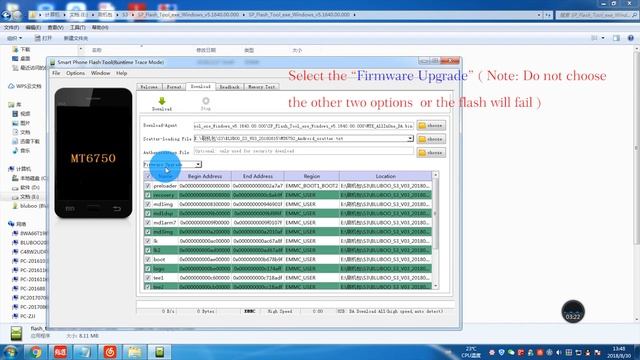Uncheck the recovery partition checkbox
Screen dimensions: 640x360
(148, 195)
